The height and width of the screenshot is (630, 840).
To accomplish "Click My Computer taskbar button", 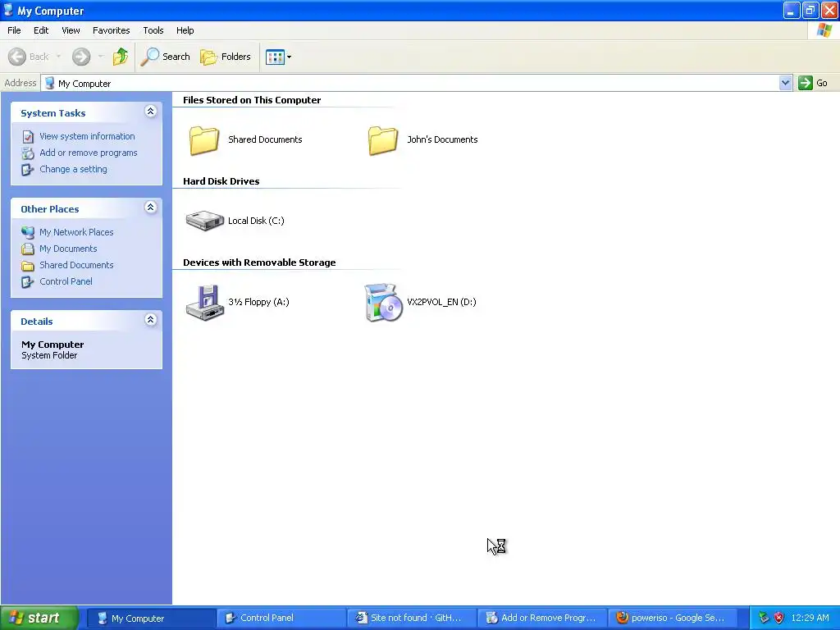I will (151, 619).
